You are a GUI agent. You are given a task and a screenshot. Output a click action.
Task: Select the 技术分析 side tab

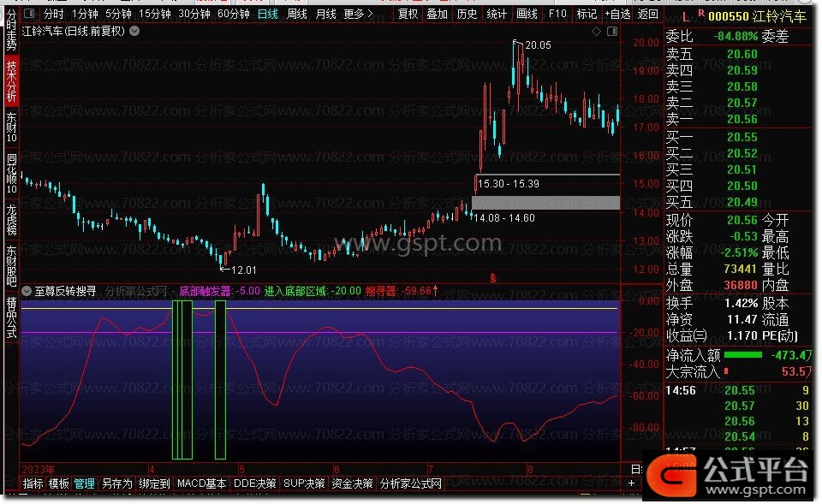pyautogui.click(x=11, y=81)
